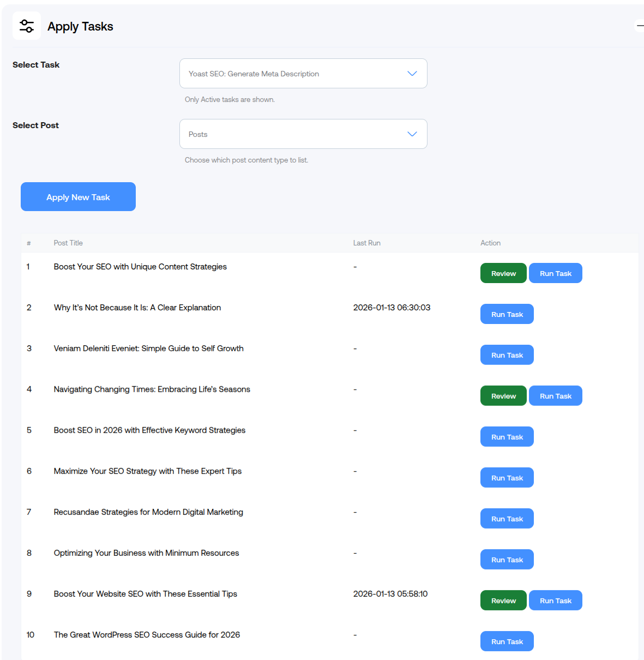Run task for Veniam Deleniti Eveniet post
Viewport: 644px width, 660px height.
tap(507, 355)
